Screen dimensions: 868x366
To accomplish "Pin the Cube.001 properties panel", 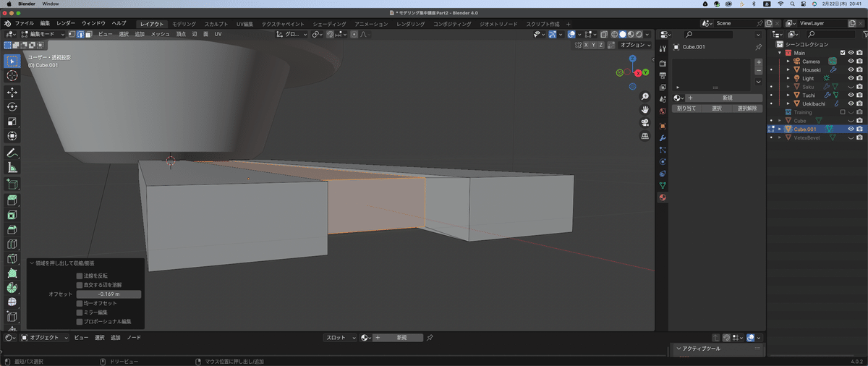I will pos(758,47).
